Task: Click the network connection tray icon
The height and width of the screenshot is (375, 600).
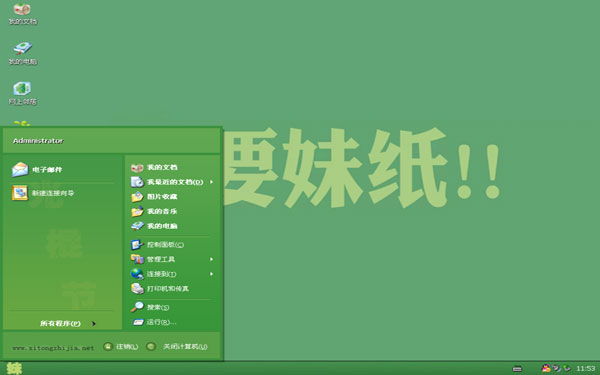Action: (x=556, y=368)
